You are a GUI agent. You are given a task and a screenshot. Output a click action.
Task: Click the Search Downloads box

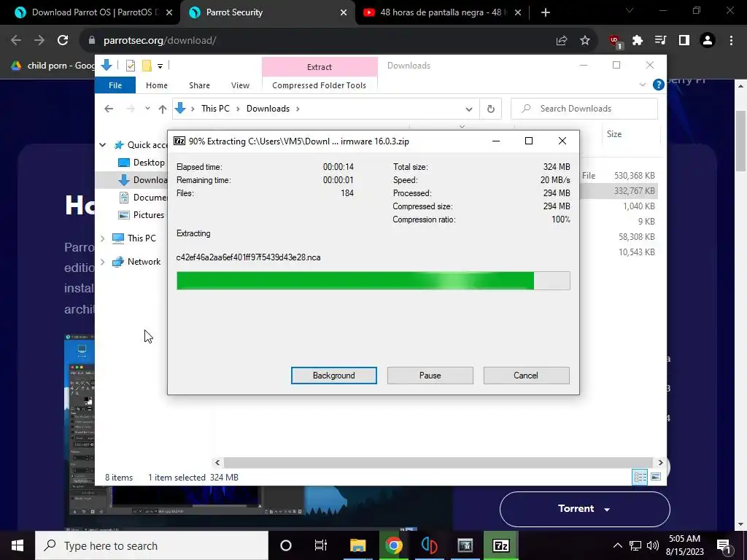[584, 109]
